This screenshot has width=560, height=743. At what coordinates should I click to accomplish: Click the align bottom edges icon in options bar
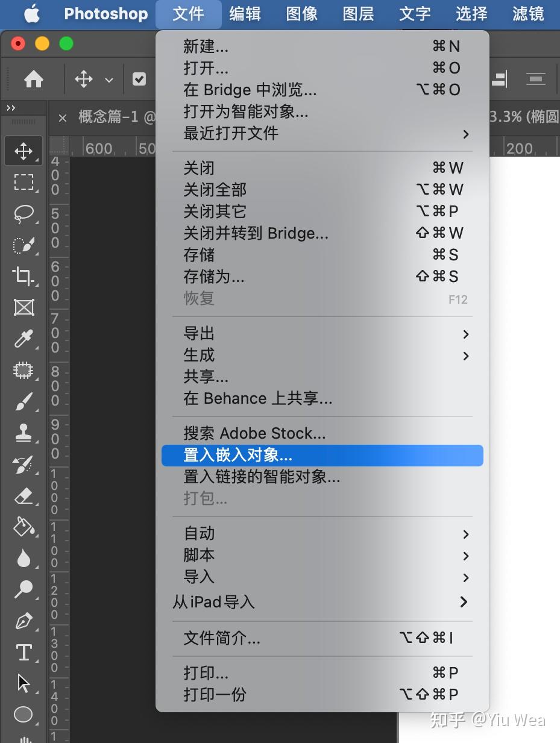pos(500,79)
